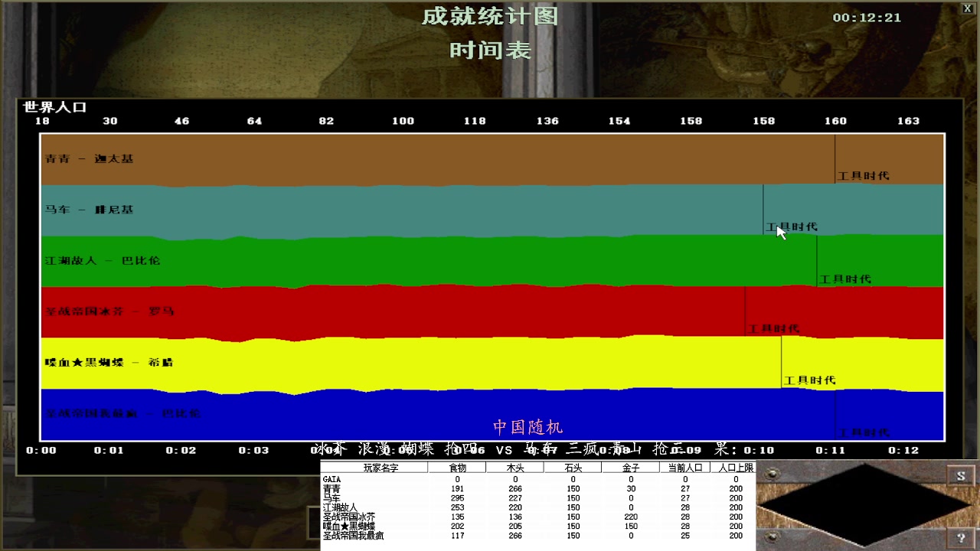
Task: Click the 当前人口 column header
Action: pos(685,468)
